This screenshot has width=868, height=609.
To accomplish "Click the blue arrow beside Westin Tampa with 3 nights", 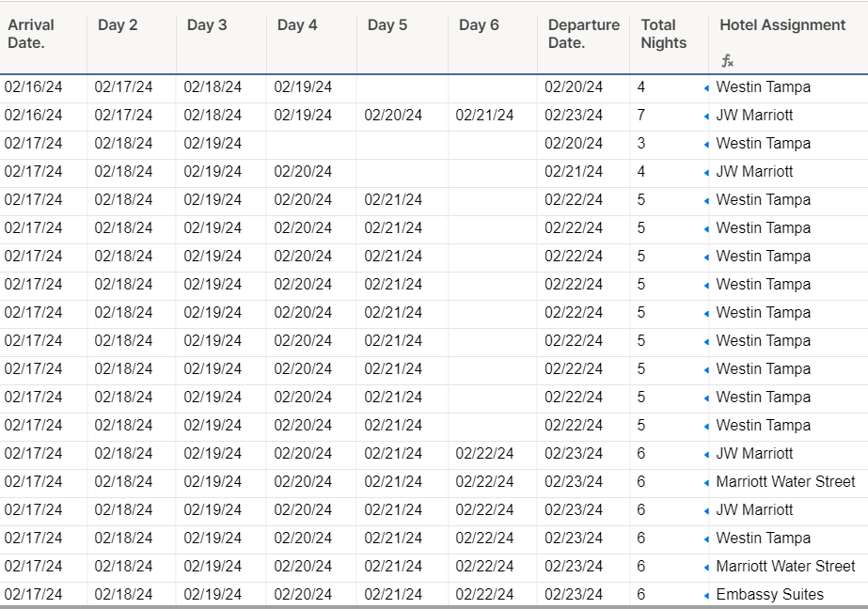I will [x=706, y=143].
